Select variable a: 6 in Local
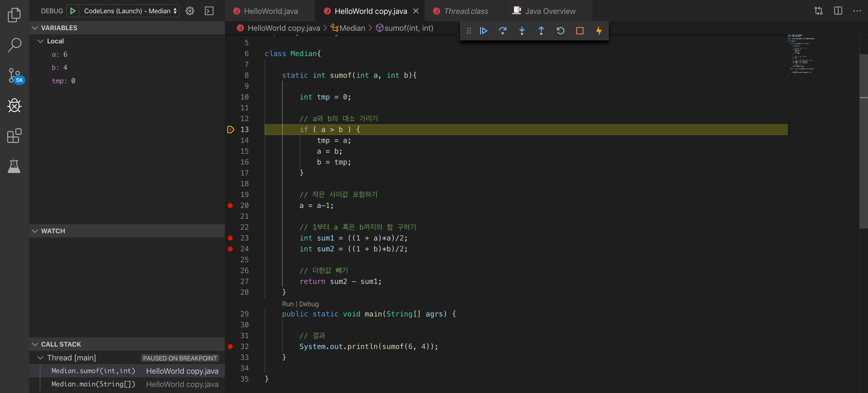Viewport: 868px width, 393px height. pyautogui.click(x=127, y=54)
